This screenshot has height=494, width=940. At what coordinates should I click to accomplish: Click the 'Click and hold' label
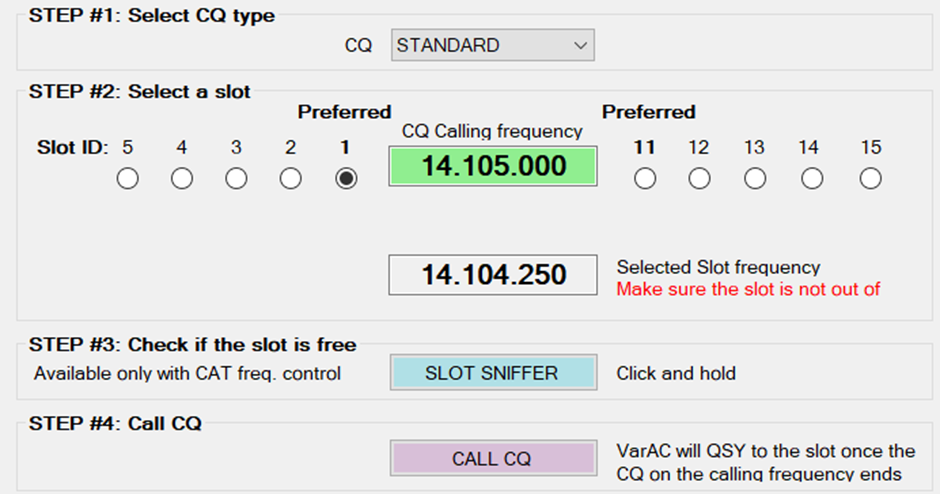click(676, 373)
